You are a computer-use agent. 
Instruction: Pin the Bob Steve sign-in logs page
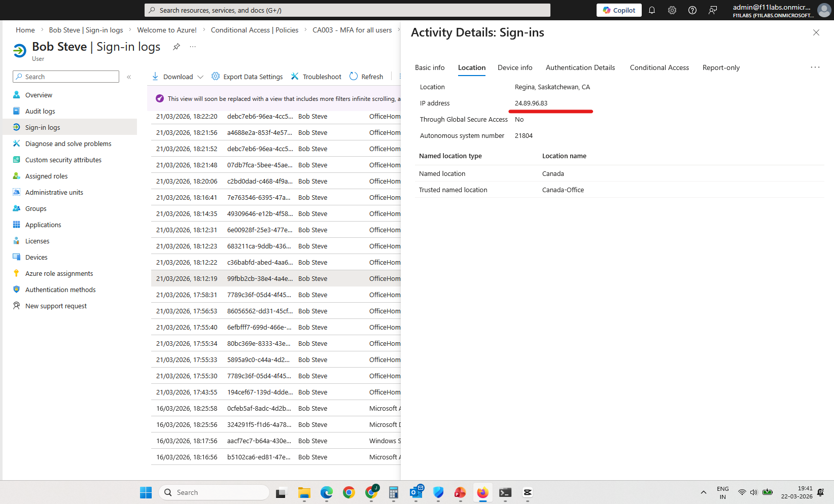pos(176,47)
